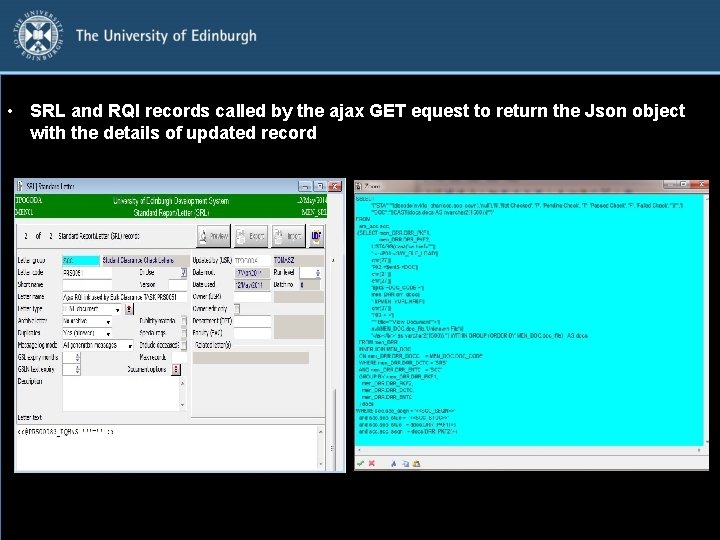Image resolution: width=720 pixels, height=540 pixels.
Task: Toggle the In Use checkbox
Action: tap(184, 272)
